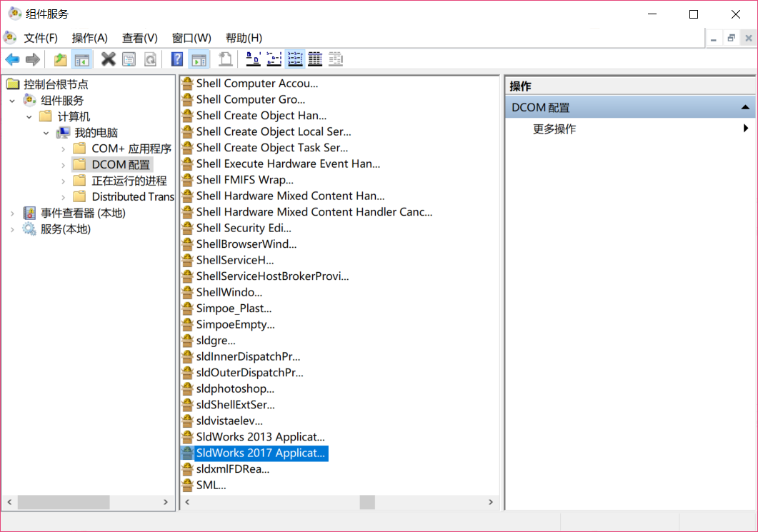Click the Refresh toolbar icon
The height and width of the screenshot is (532, 758).
[150, 59]
